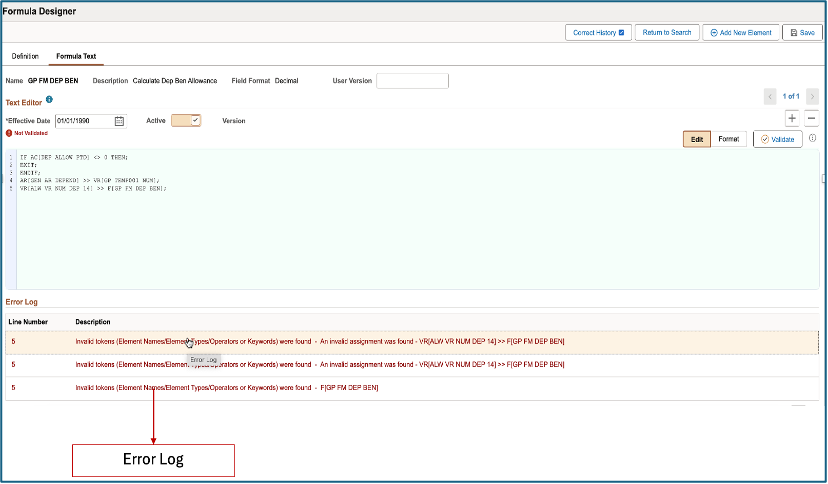
Task: Click the Error Log section heading
Action: pyautogui.click(x=22, y=302)
